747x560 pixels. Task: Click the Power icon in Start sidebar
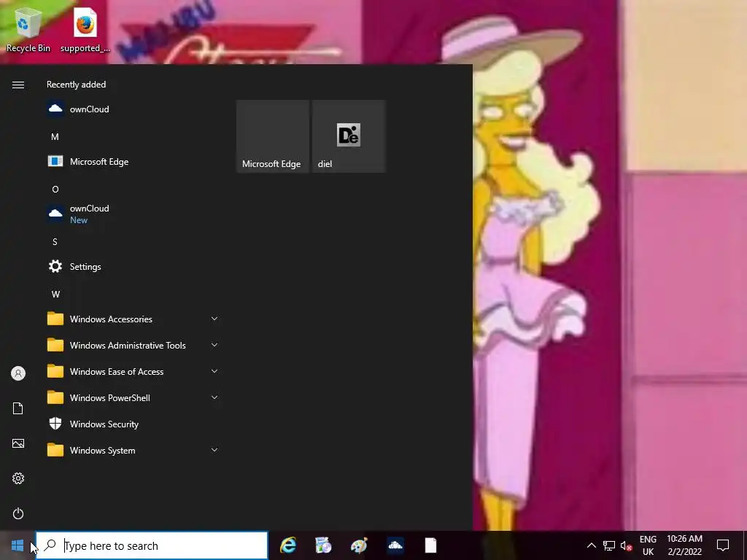(x=18, y=513)
